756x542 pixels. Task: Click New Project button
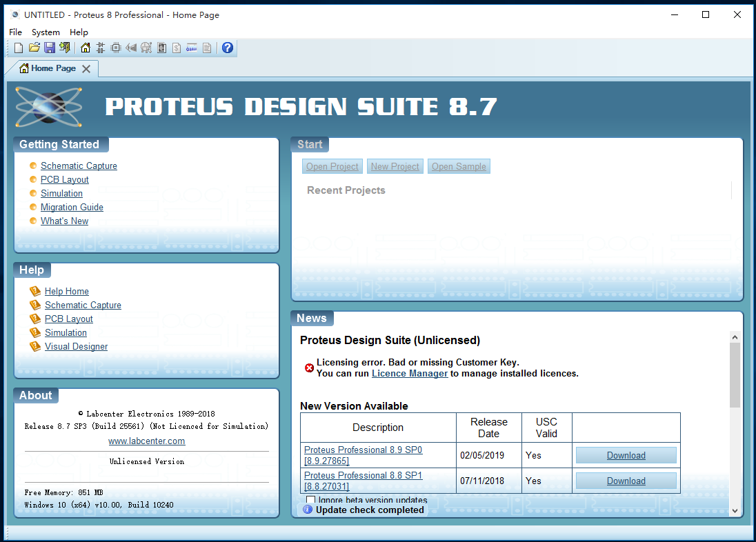(395, 166)
